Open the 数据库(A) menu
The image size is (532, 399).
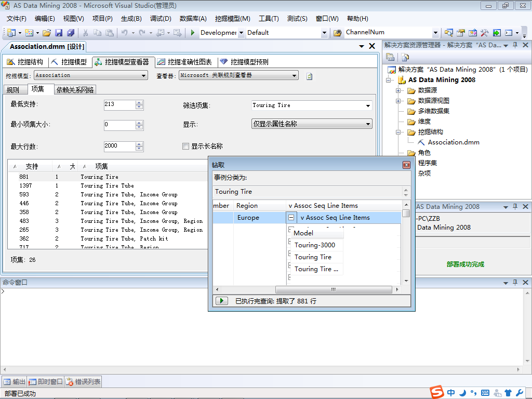tap(193, 19)
